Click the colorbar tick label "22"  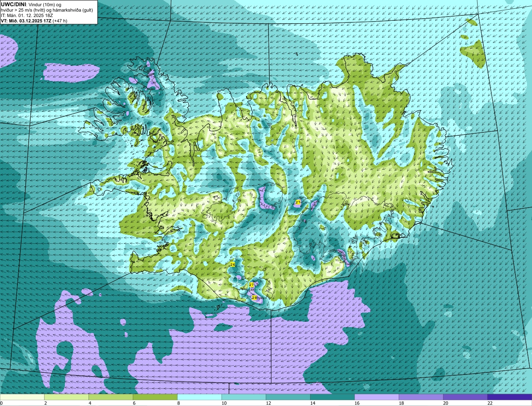pyautogui.click(x=490, y=403)
